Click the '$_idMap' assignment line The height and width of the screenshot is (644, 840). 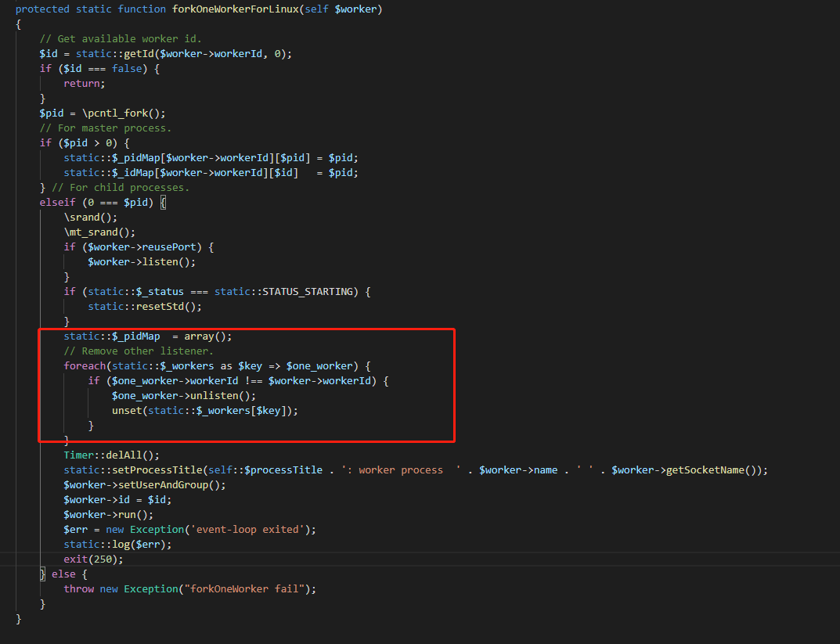click(x=211, y=172)
